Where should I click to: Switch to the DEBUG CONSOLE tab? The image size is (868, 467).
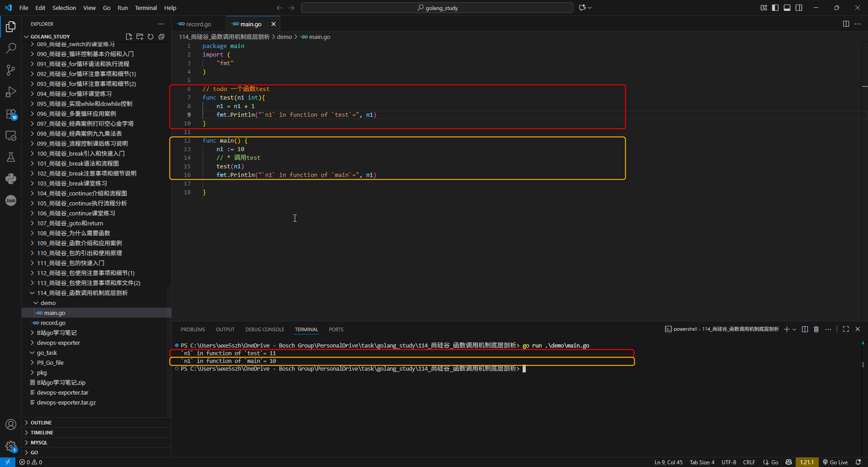tap(265, 329)
